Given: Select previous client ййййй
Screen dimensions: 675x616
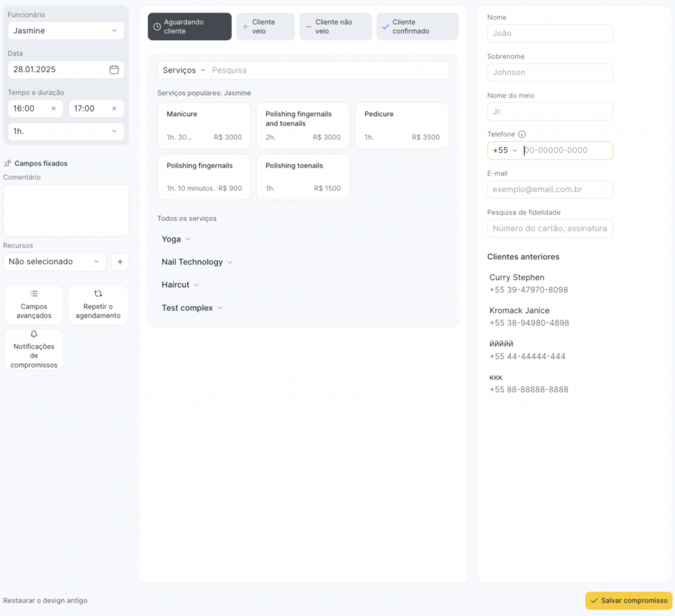Looking at the screenshot, I should click(x=527, y=350).
